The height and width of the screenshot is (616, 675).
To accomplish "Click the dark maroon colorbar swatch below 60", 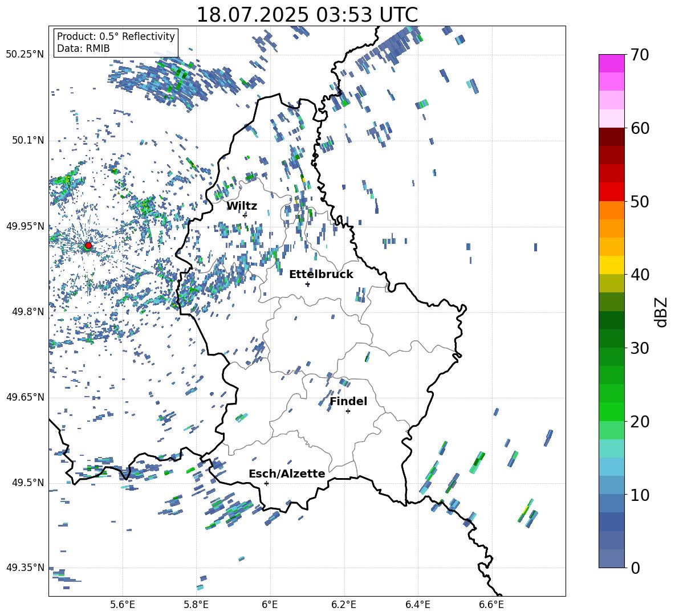I will [611, 137].
